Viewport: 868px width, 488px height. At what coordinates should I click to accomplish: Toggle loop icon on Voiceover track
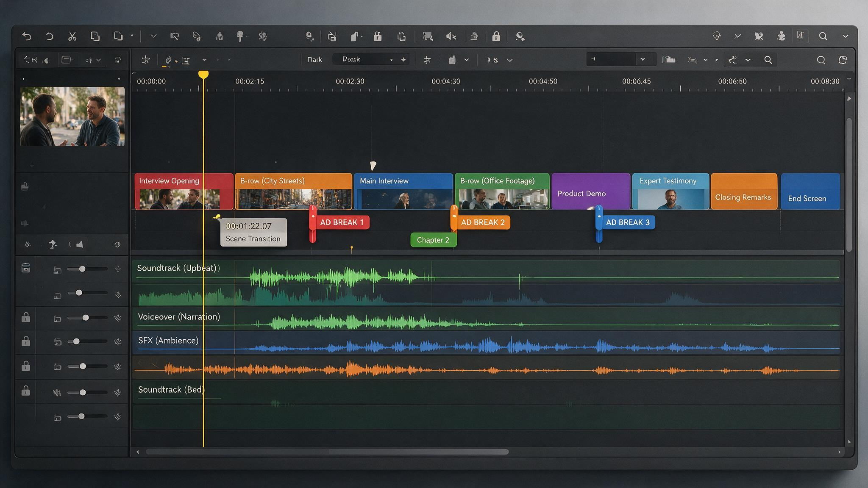pyautogui.click(x=57, y=318)
